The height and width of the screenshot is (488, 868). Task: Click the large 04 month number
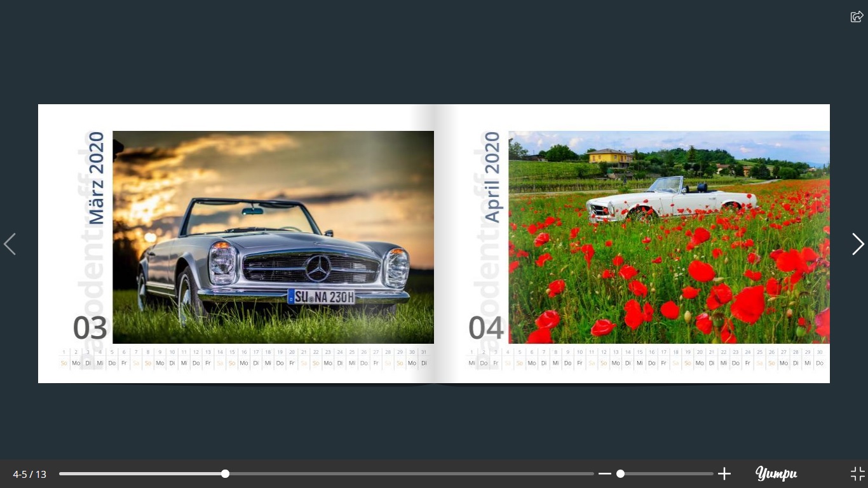486,329
